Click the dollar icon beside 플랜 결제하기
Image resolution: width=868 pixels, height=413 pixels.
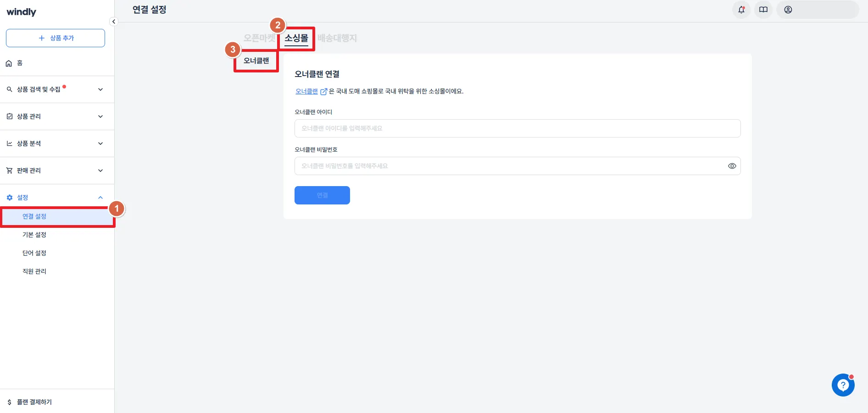click(9, 402)
